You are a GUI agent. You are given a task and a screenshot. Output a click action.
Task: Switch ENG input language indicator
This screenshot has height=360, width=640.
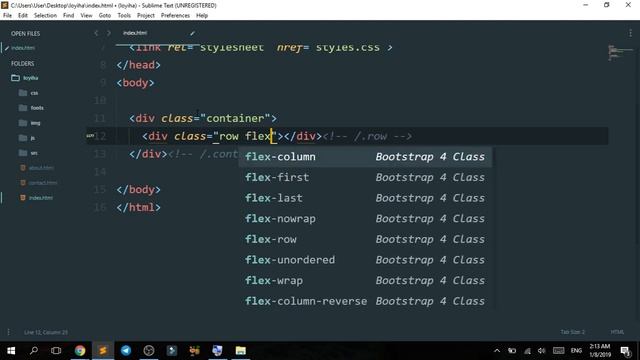tap(576, 351)
